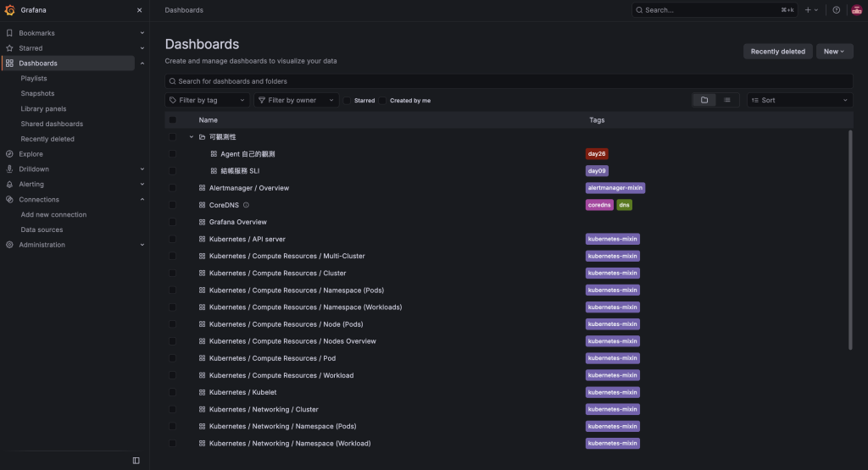Click the Dashboards breadcrumb link

click(x=184, y=10)
